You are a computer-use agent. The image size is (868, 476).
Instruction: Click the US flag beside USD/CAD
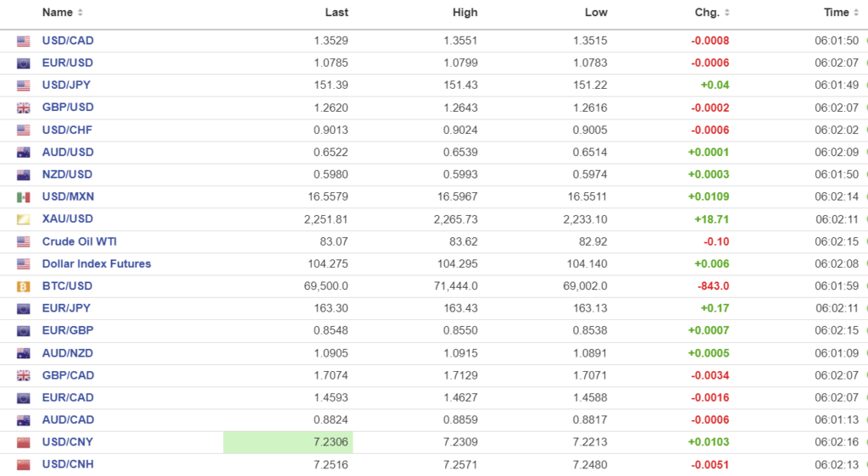(24, 41)
